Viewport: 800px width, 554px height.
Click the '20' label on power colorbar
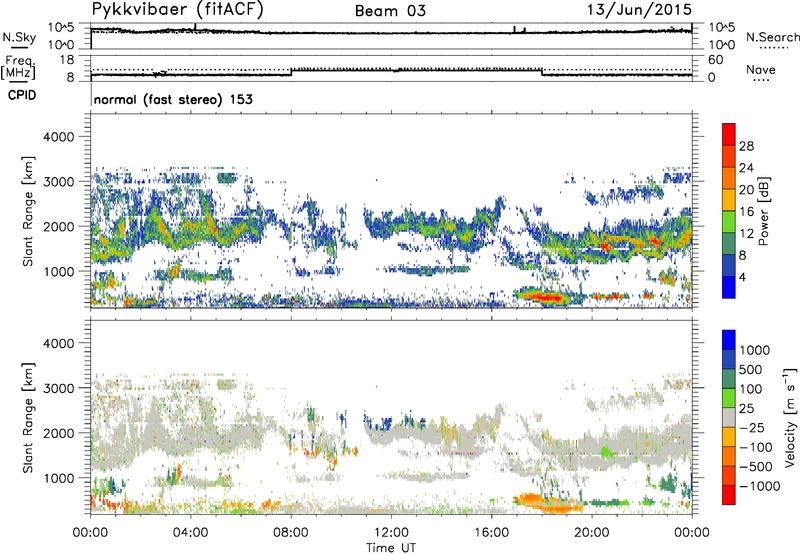(x=746, y=190)
